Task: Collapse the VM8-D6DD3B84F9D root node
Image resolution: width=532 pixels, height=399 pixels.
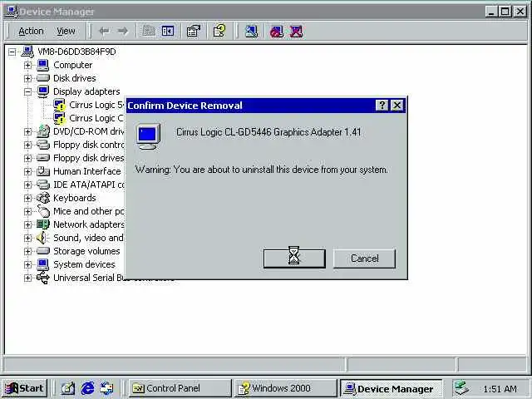Action: 12,52
